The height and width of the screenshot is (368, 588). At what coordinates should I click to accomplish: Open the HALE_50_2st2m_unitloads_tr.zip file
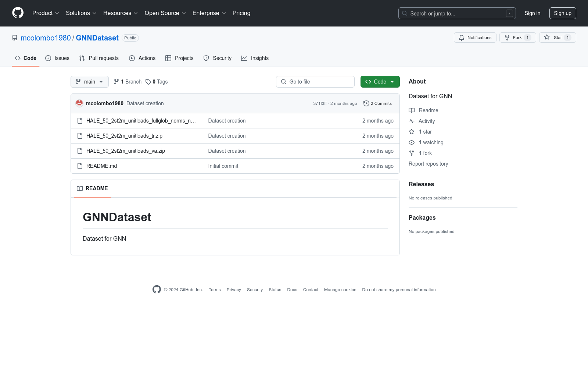pyautogui.click(x=124, y=136)
